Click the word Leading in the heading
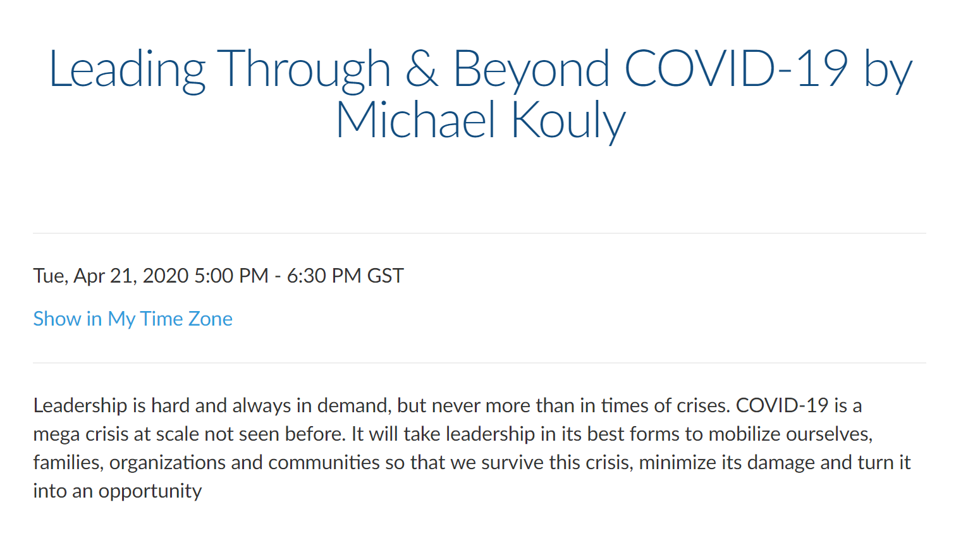The height and width of the screenshot is (533, 980). (x=127, y=70)
